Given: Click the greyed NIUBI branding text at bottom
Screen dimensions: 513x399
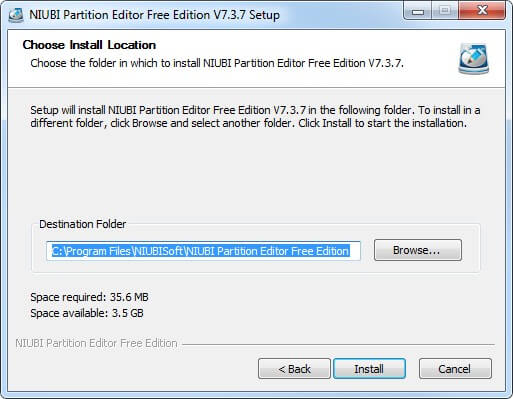Looking at the screenshot, I should pyautogui.click(x=96, y=343).
